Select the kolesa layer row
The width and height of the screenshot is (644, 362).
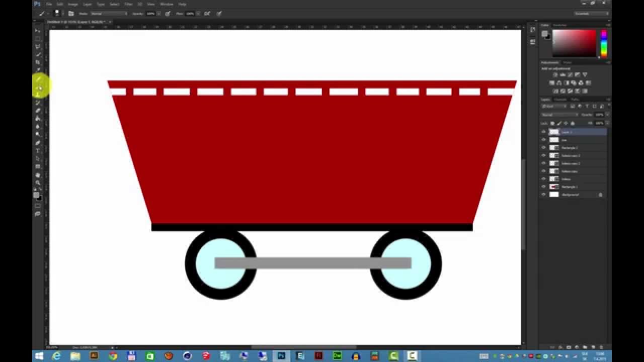click(574, 179)
